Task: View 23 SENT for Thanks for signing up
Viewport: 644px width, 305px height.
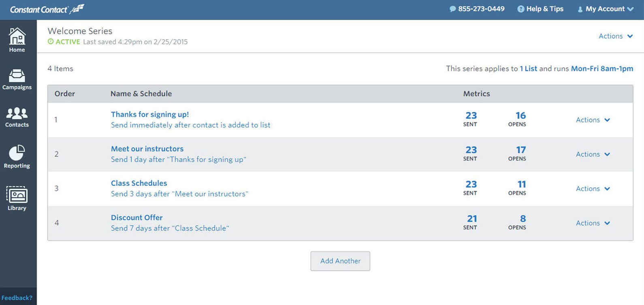Action: [x=471, y=119]
